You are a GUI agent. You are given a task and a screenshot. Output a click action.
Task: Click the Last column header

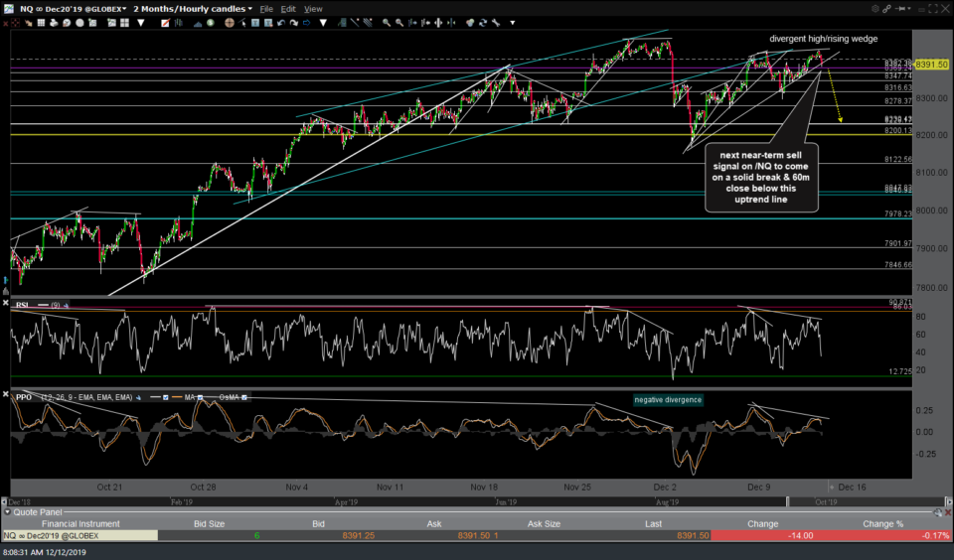coord(654,523)
